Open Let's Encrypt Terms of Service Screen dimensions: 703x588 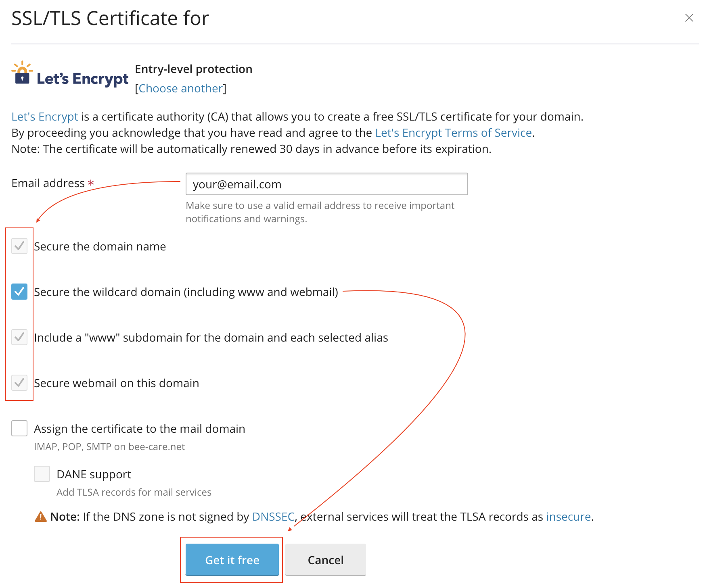click(x=453, y=133)
